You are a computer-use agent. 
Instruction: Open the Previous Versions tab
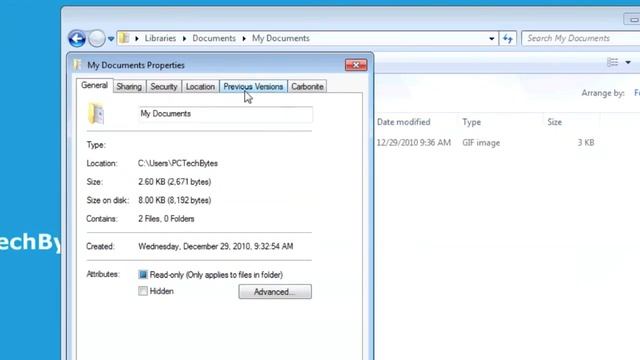coord(253,87)
